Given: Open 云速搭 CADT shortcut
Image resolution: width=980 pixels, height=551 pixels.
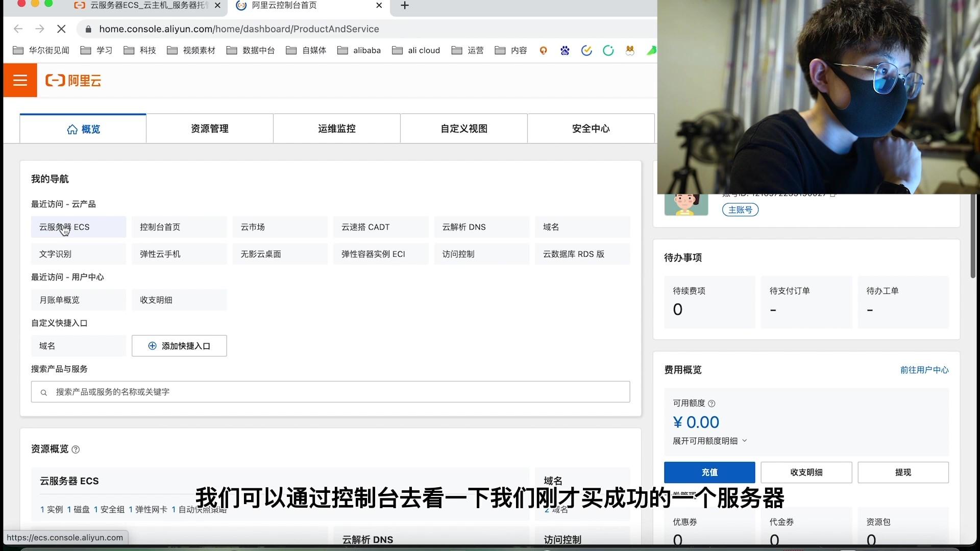Looking at the screenshot, I should 381,227.
